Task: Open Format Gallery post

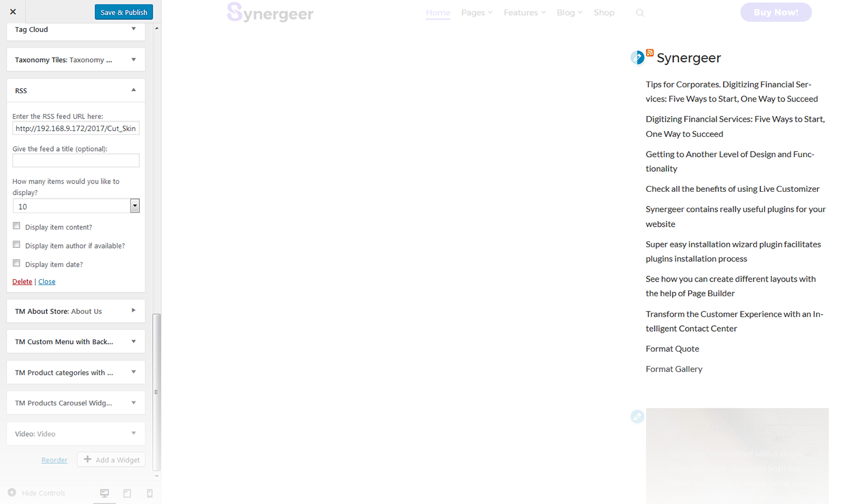Action: [x=674, y=369]
